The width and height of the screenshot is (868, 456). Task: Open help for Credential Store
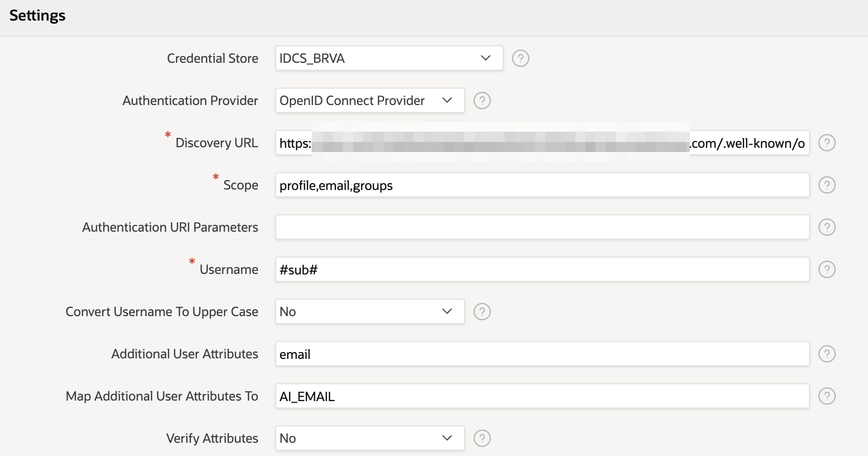[520, 58]
